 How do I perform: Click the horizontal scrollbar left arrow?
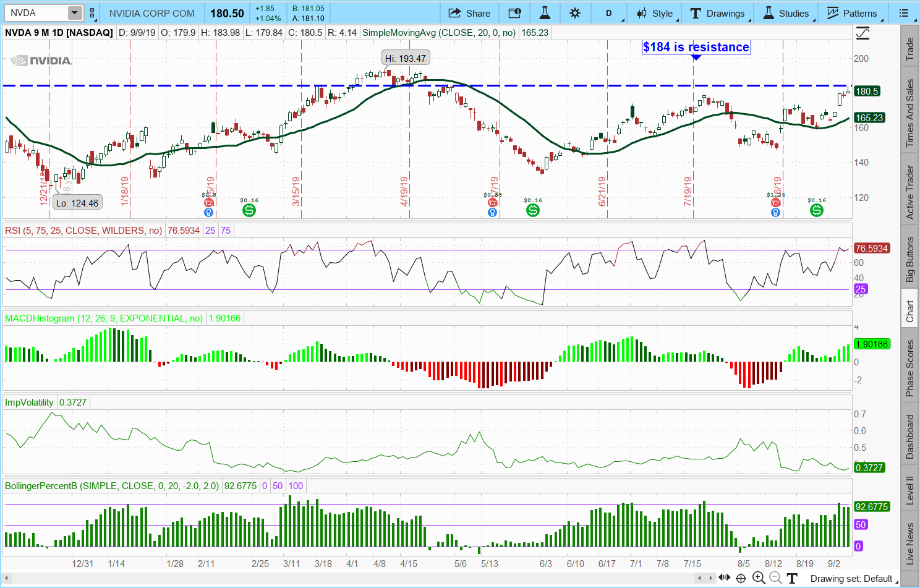coord(700,578)
